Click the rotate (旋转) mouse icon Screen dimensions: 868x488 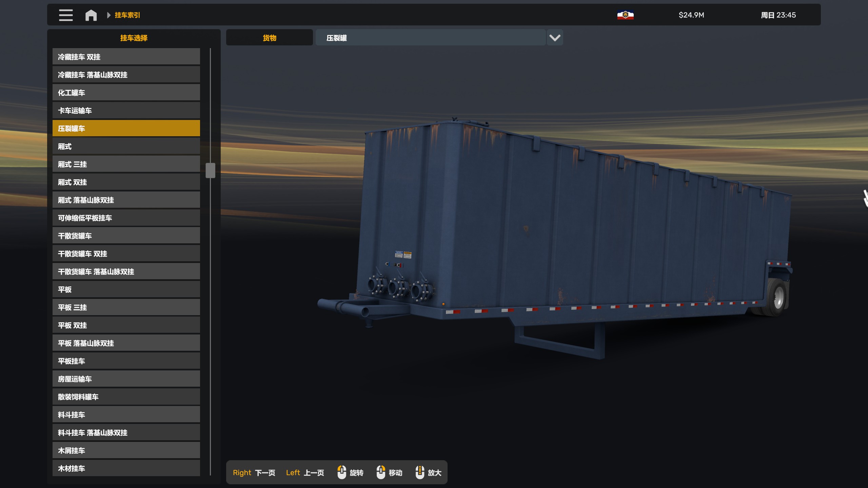[342, 472]
